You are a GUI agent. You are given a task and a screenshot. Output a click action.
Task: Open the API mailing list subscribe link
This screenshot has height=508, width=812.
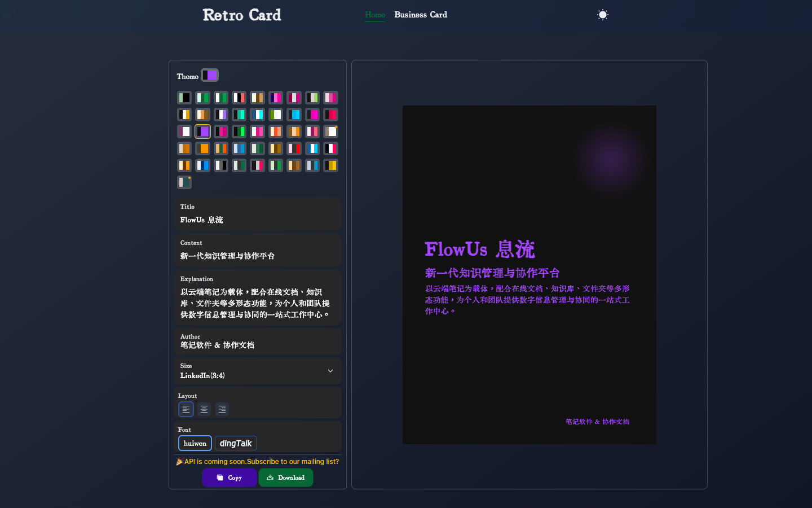(258, 461)
